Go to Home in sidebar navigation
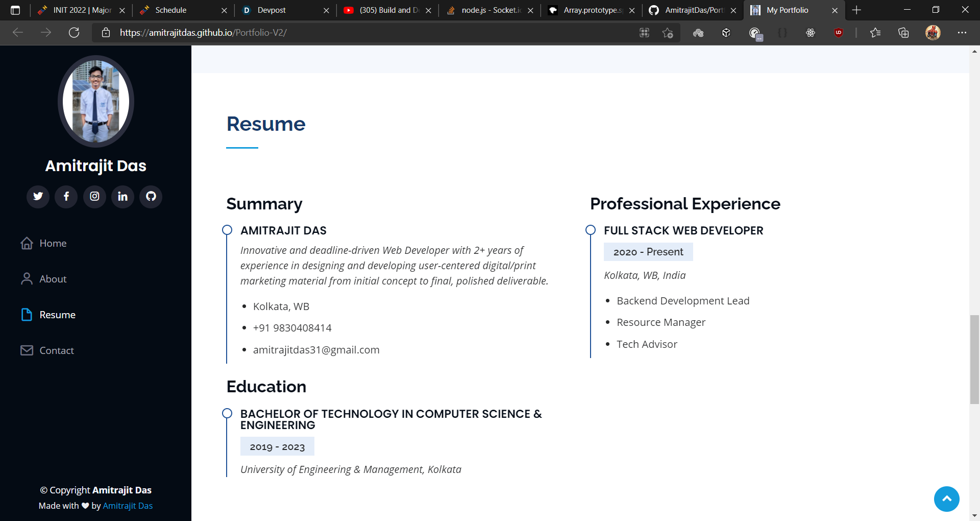980x521 pixels. 43,243
